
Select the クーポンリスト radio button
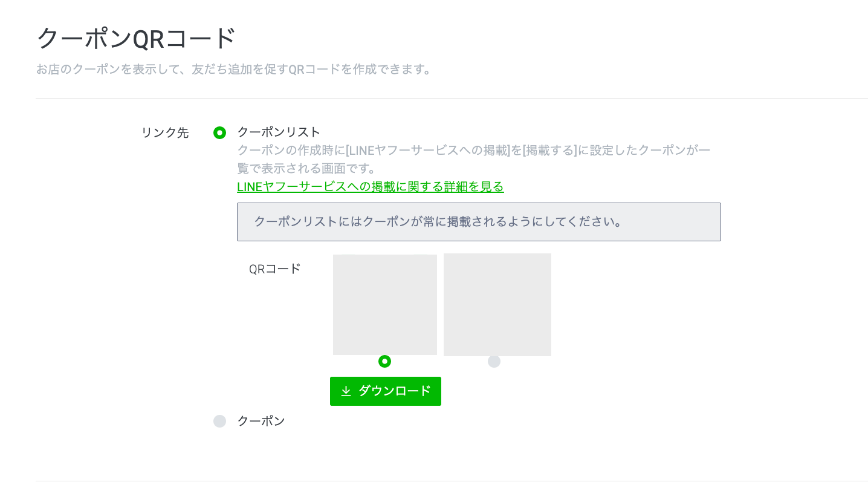219,132
